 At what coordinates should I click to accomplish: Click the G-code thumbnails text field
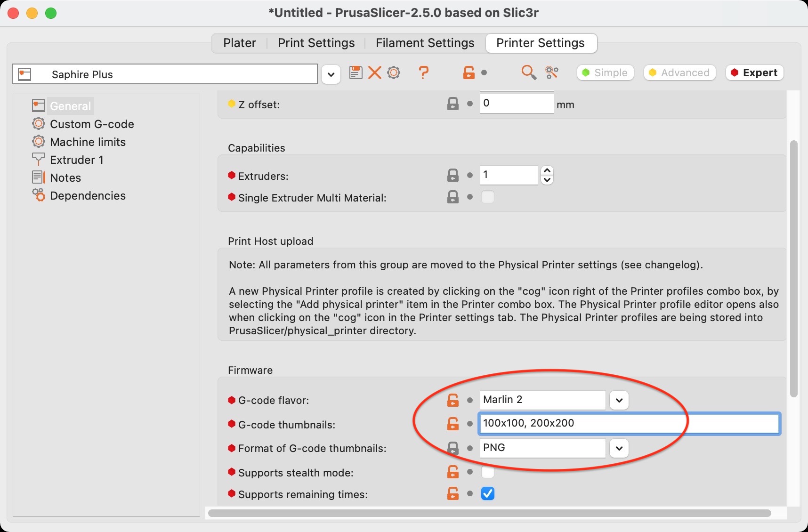click(629, 423)
